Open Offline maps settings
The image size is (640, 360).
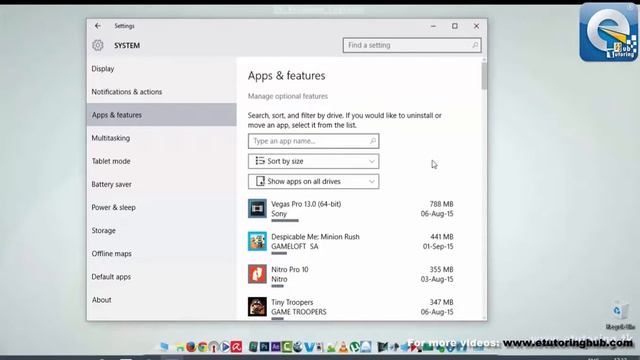pos(161,253)
